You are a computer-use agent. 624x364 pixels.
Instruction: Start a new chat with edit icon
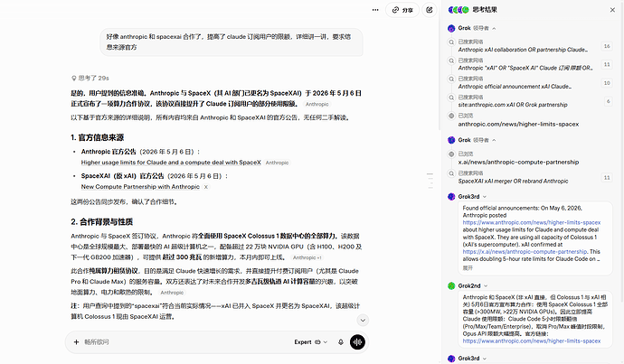coord(430,10)
